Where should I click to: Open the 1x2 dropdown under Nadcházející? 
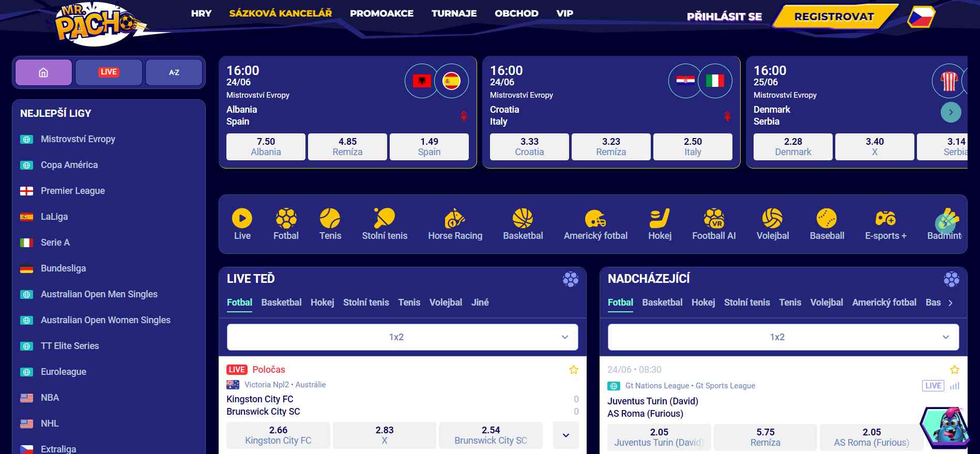click(783, 337)
